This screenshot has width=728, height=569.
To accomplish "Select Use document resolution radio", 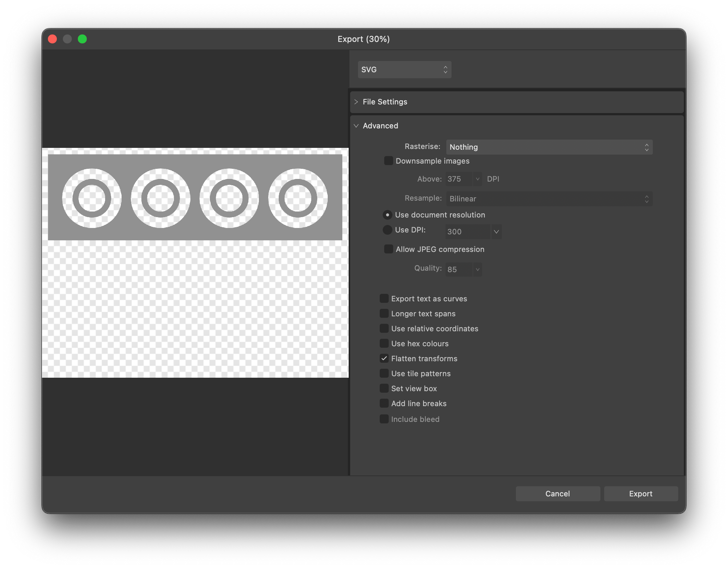I will pyautogui.click(x=388, y=215).
